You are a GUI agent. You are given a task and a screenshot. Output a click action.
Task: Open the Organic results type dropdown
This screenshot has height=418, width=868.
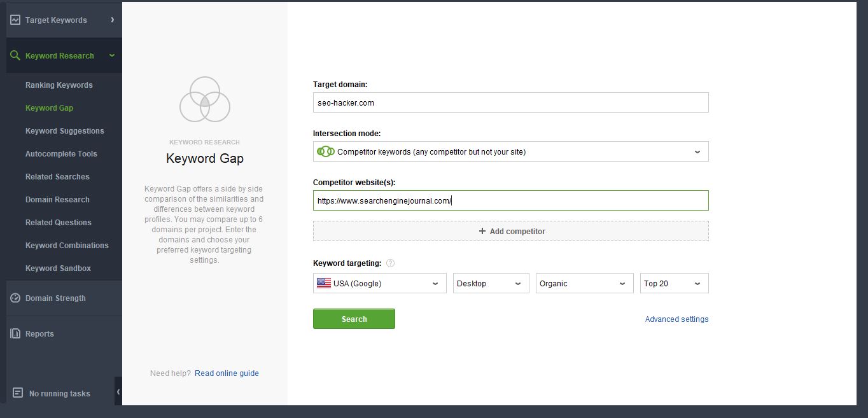click(584, 283)
